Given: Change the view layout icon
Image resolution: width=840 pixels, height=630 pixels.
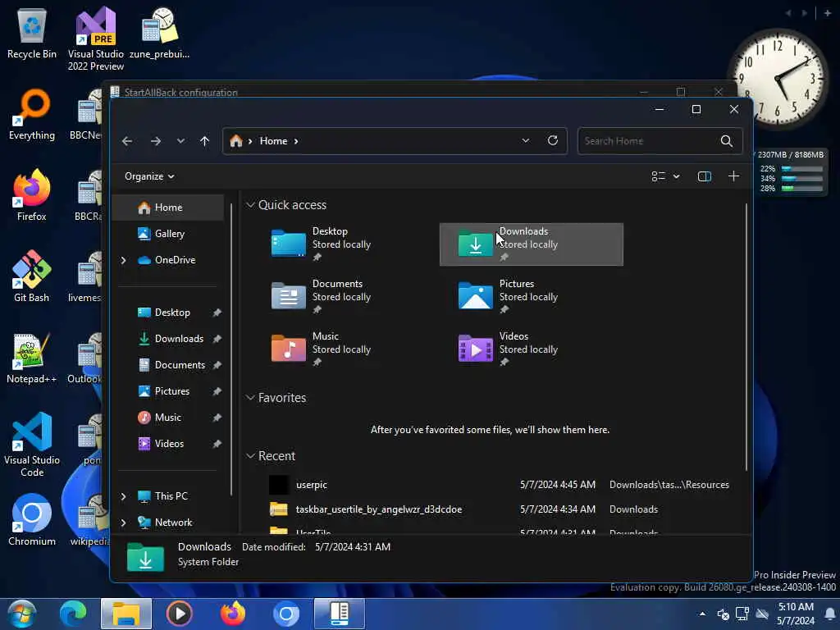Looking at the screenshot, I should coord(658,176).
